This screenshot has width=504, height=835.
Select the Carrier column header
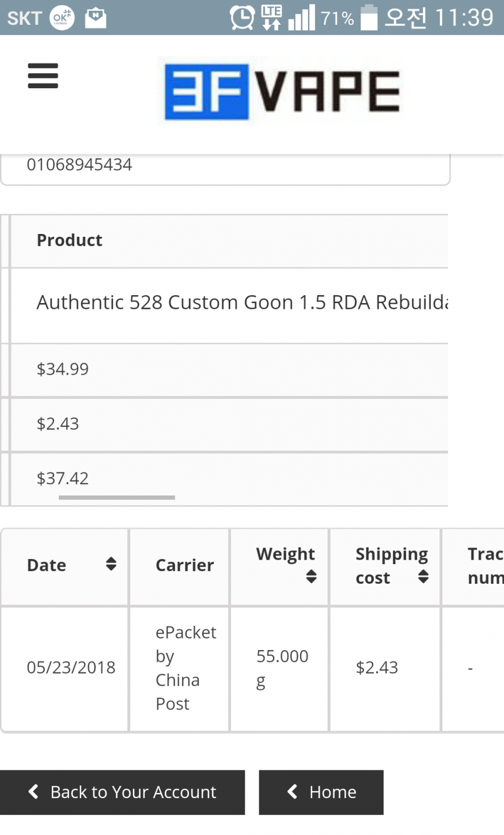tap(184, 565)
